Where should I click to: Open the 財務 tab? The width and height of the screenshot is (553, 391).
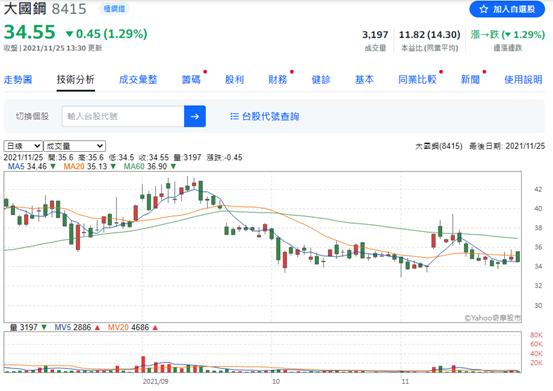[278, 79]
